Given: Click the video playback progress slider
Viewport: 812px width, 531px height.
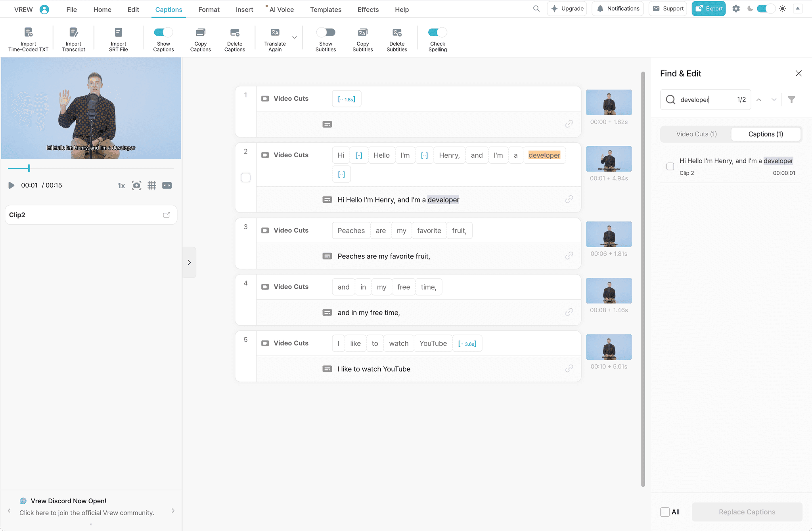Looking at the screenshot, I should tap(90, 168).
